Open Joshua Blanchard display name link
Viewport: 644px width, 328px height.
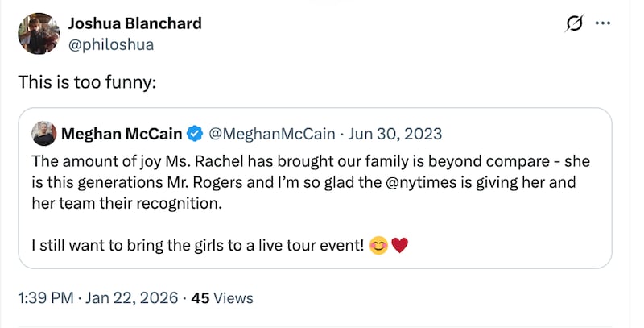point(135,23)
